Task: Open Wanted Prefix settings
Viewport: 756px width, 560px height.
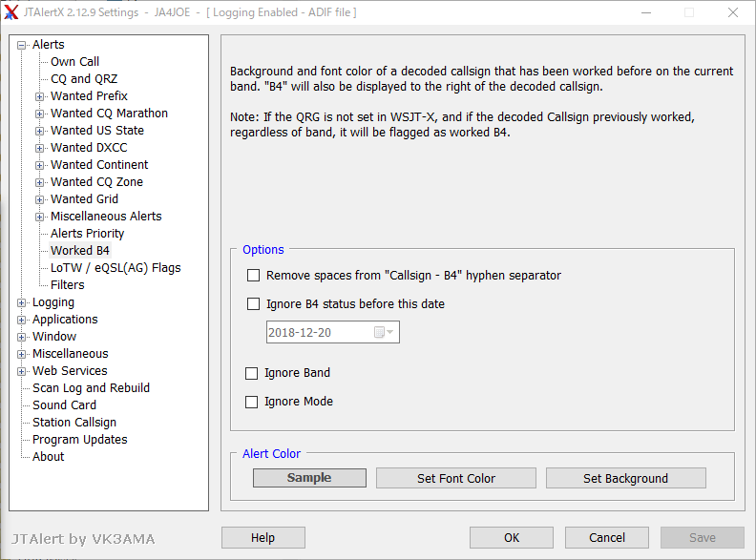Action: click(89, 96)
